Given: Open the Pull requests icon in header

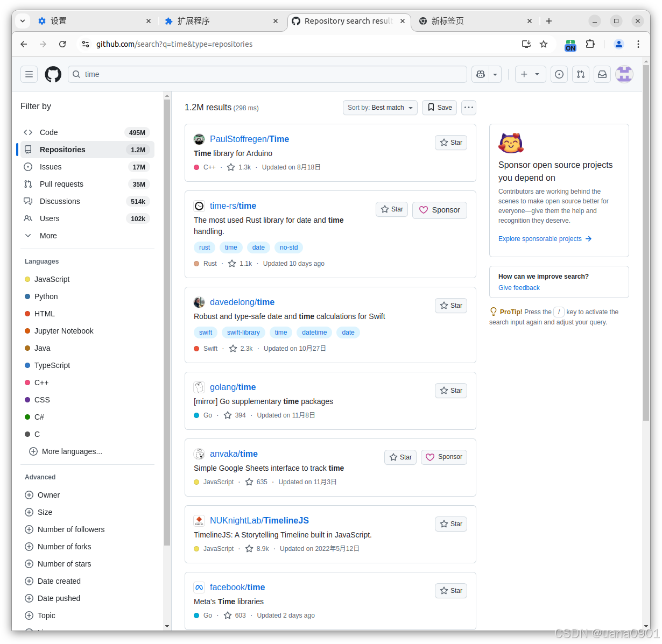Looking at the screenshot, I should pos(581,74).
